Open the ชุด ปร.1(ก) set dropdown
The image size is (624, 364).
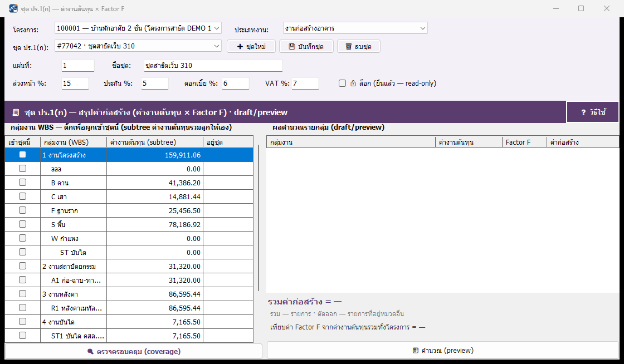click(138, 46)
